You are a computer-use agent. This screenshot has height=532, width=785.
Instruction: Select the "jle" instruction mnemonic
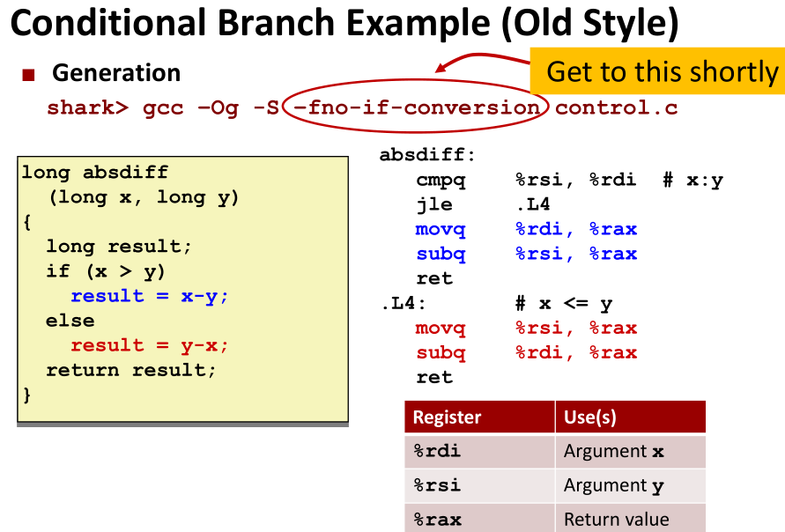(x=434, y=204)
